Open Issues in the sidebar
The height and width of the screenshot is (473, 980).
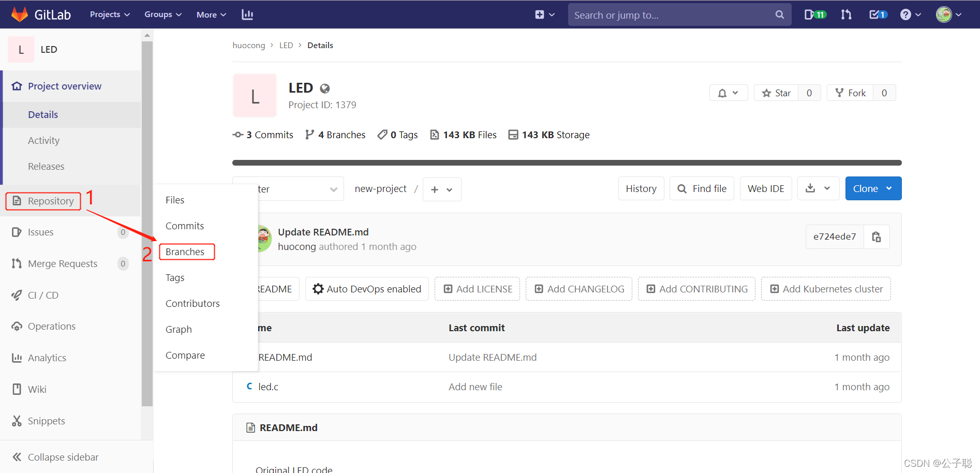pos(40,232)
